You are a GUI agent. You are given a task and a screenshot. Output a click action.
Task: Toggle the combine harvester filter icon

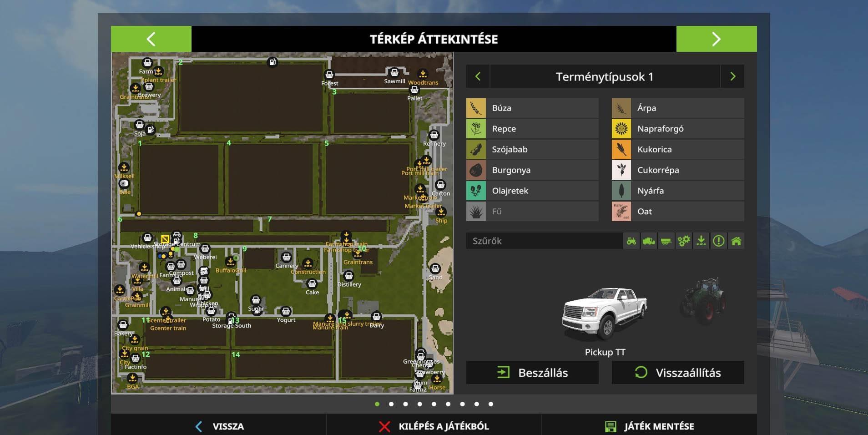coord(649,241)
